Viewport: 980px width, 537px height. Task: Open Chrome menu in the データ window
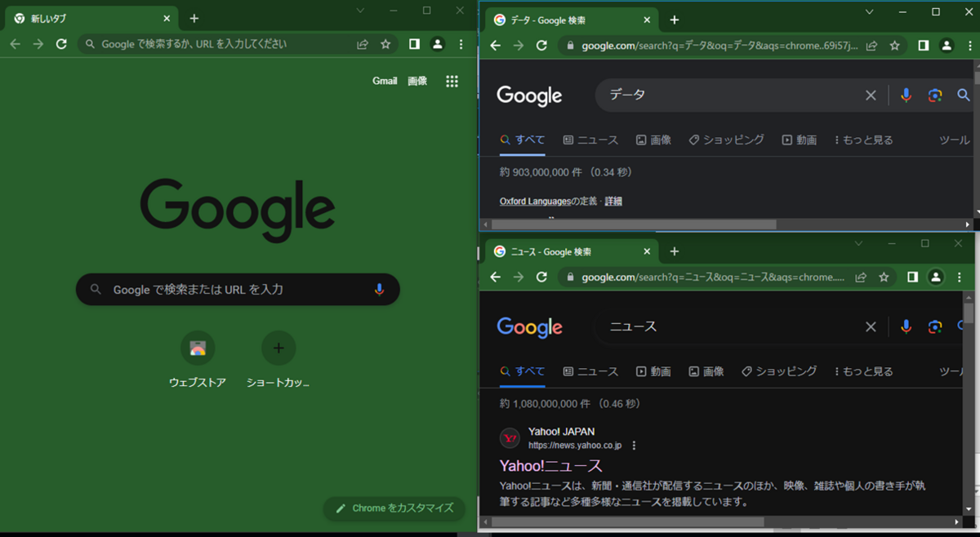[x=969, y=46]
